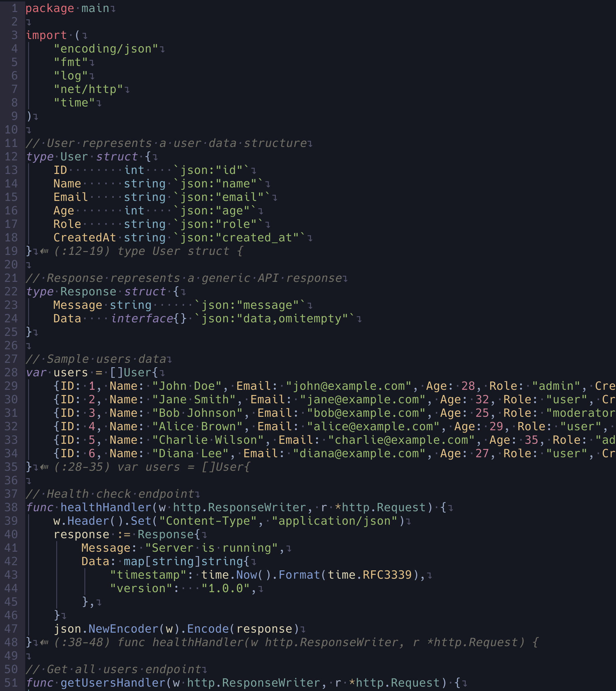Click block-end hint icon after healthHandler function

tap(44, 642)
